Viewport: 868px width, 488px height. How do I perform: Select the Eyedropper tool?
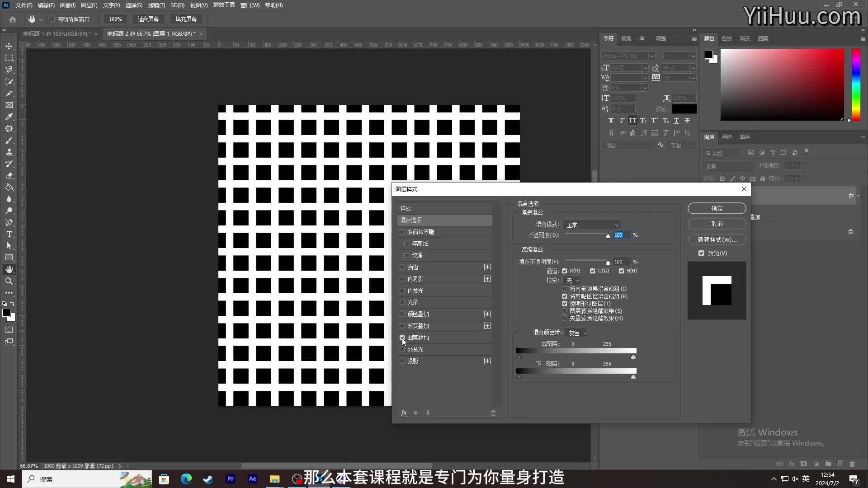[x=9, y=117]
